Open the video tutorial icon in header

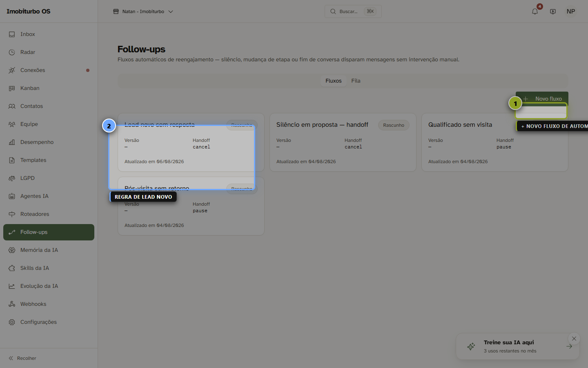pyautogui.click(x=553, y=11)
